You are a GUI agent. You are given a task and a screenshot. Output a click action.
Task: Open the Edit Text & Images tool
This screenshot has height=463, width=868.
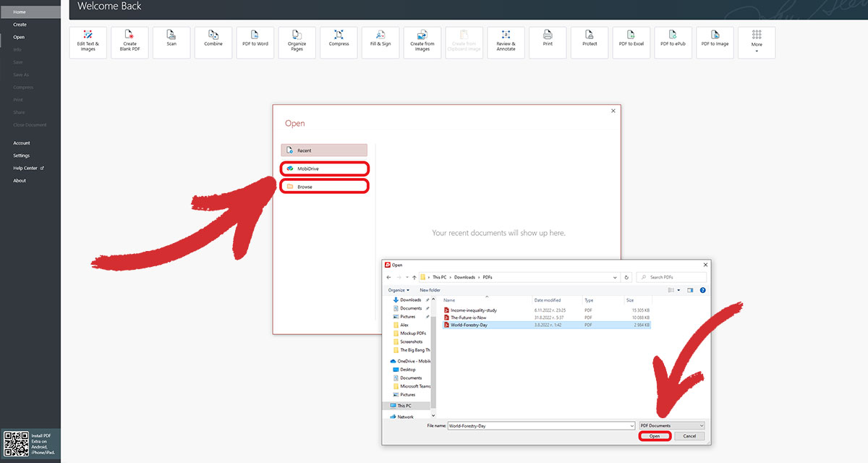(x=88, y=42)
